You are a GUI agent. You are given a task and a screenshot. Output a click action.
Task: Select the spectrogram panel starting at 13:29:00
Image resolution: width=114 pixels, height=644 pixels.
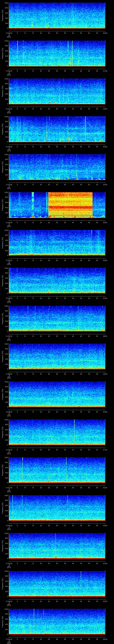click(x=57, y=16)
